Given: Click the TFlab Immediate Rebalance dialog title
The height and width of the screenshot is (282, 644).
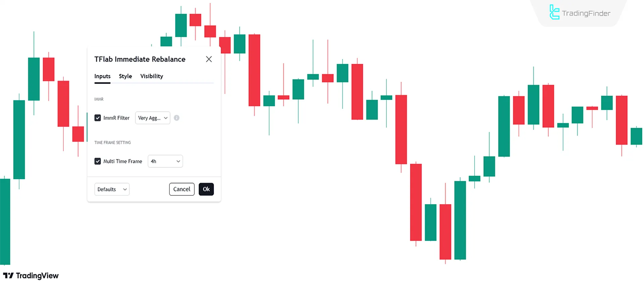Looking at the screenshot, I should coord(140,59).
